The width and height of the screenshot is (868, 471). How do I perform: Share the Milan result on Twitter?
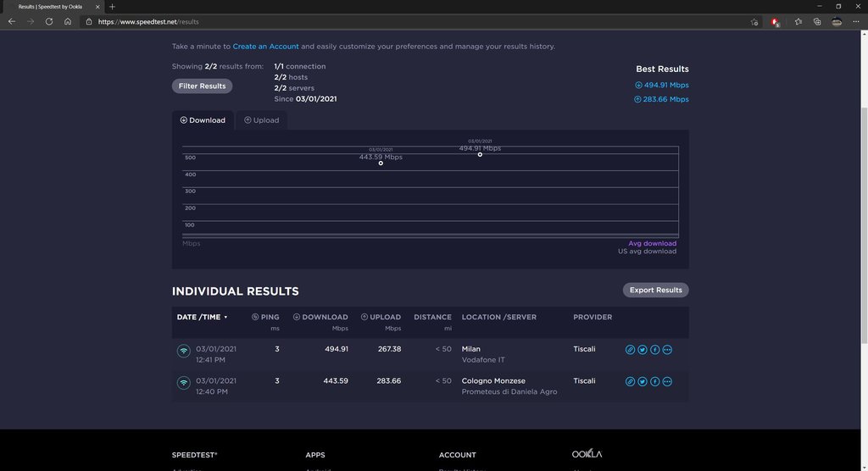[x=643, y=349]
